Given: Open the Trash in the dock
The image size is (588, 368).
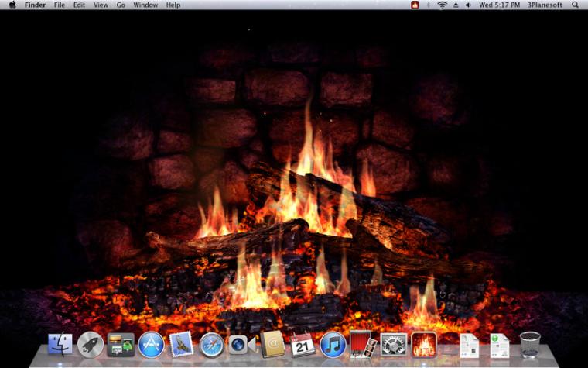Looking at the screenshot, I should (x=530, y=344).
